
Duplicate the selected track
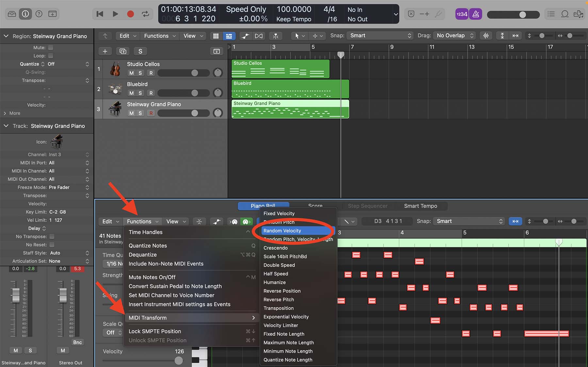[123, 51]
